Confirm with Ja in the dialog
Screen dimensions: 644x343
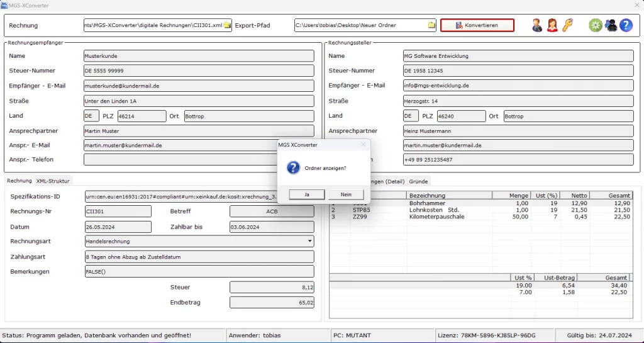pos(306,194)
